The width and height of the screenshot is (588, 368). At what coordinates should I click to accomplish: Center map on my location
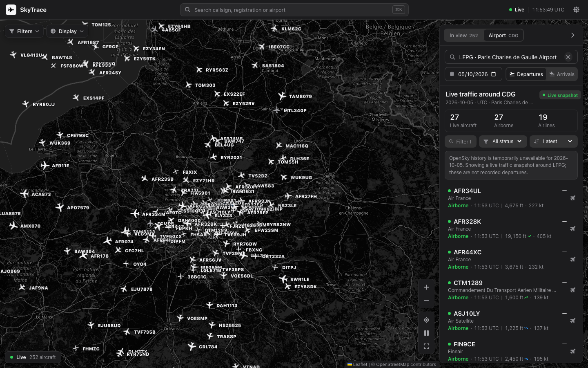(426, 320)
